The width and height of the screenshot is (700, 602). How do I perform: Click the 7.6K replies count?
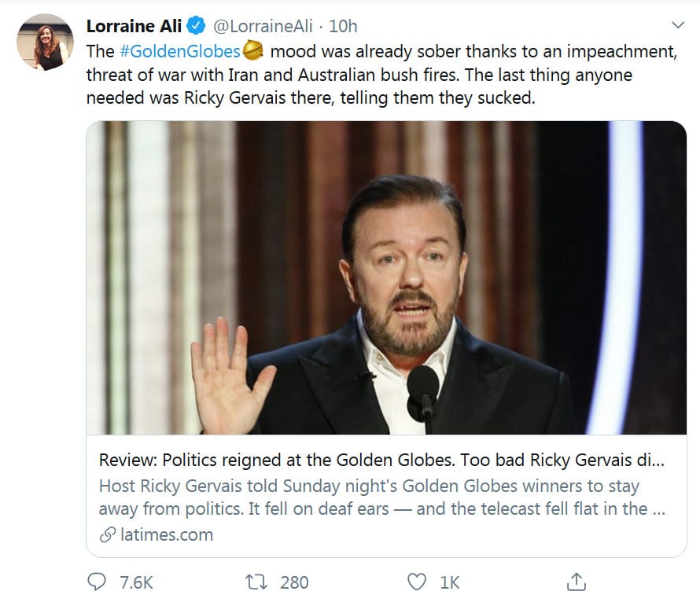tap(136, 582)
